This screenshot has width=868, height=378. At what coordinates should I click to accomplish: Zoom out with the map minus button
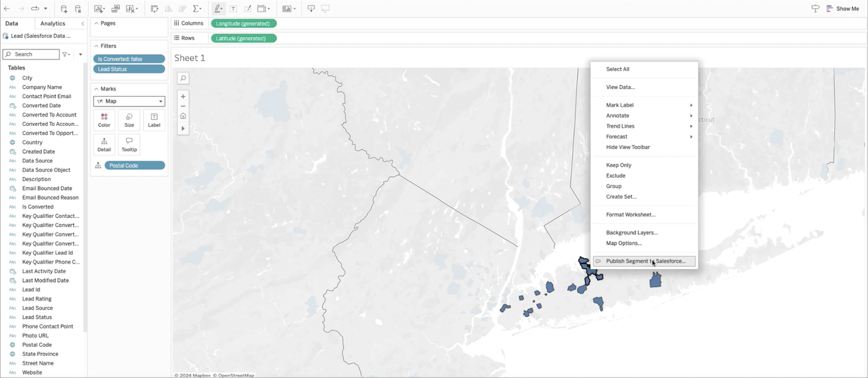[183, 106]
